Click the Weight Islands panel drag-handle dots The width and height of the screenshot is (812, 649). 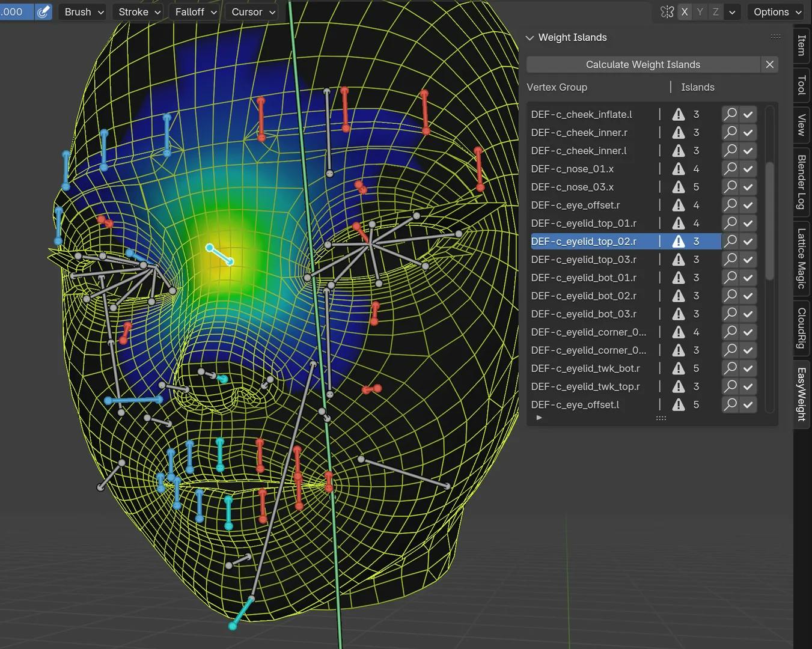coord(775,37)
